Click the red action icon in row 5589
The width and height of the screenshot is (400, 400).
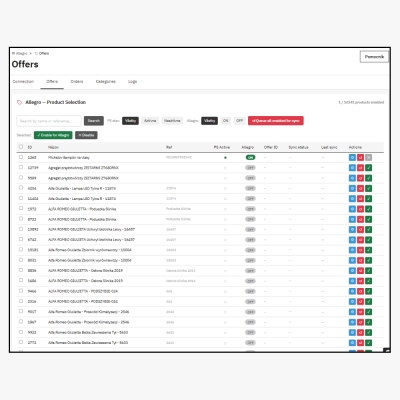pos(360,178)
